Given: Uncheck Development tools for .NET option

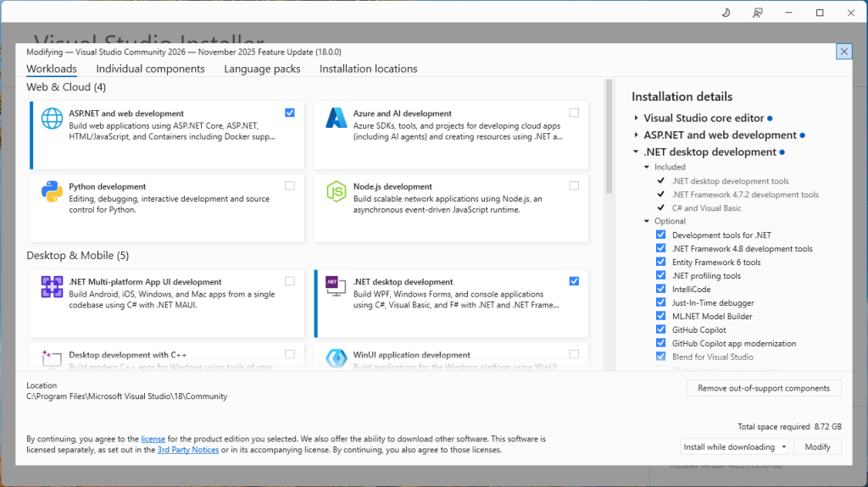Looking at the screenshot, I should 660,235.
